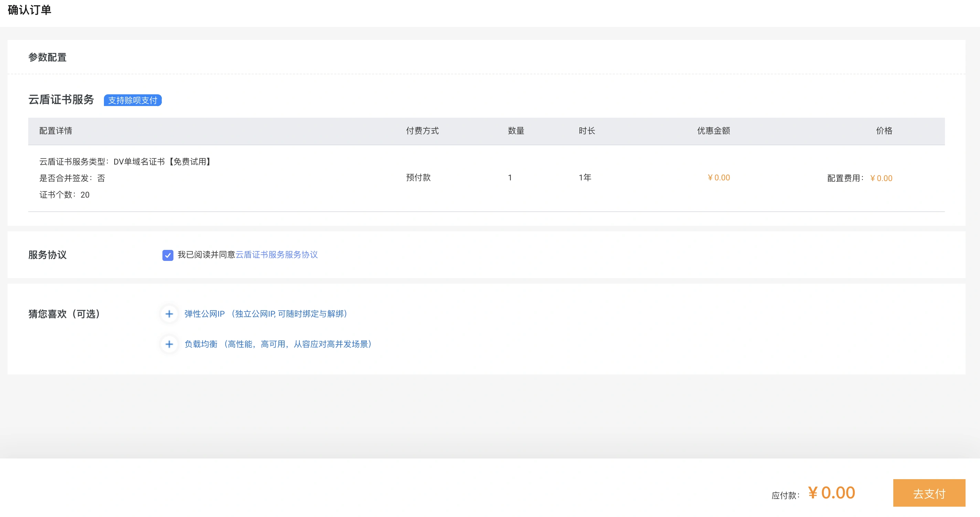Click the plus icon beside 负载均衡
The width and height of the screenshot is (980, 517).
click(x=169, y=344)
